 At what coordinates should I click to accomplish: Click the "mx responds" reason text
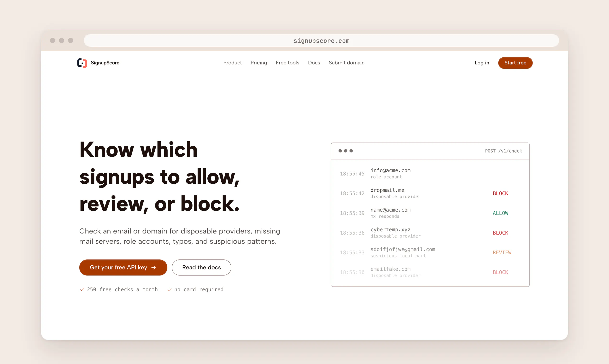pos(385,216)
